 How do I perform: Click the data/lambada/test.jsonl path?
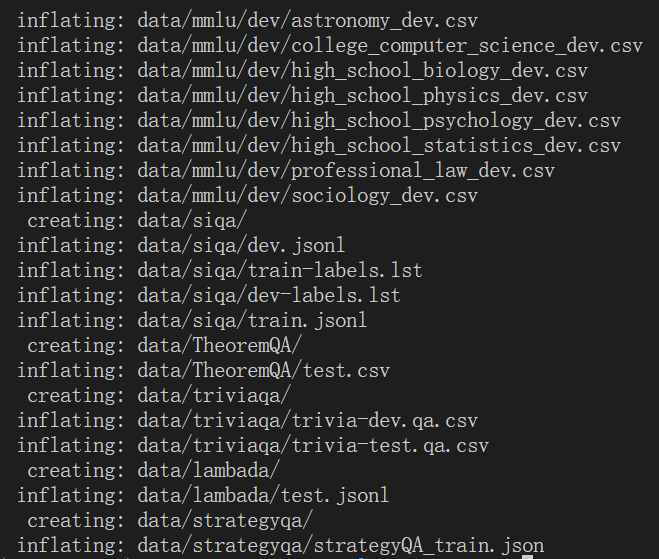click(x=263, y=495)
